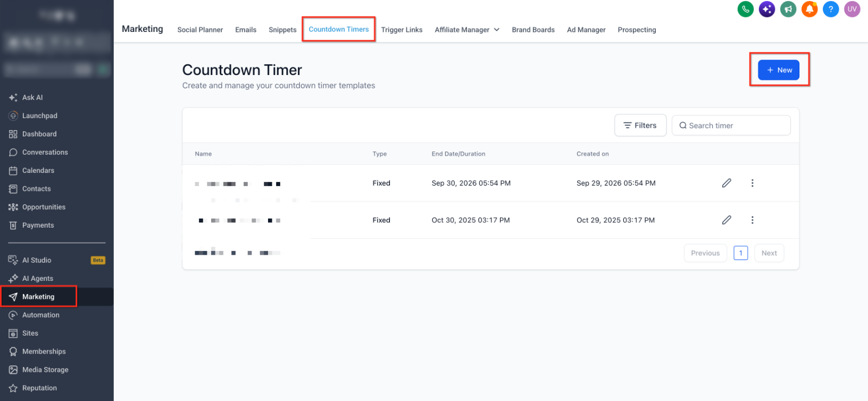Click the Reputation star icon
Viewport: 868px width, 401px height.
tap(13, 388)
